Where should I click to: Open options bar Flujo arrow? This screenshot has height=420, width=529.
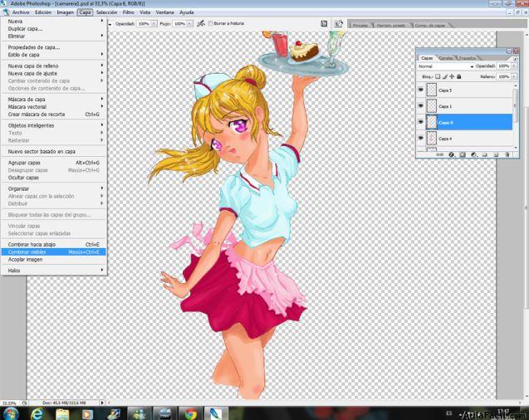click(x=189, y=23)
